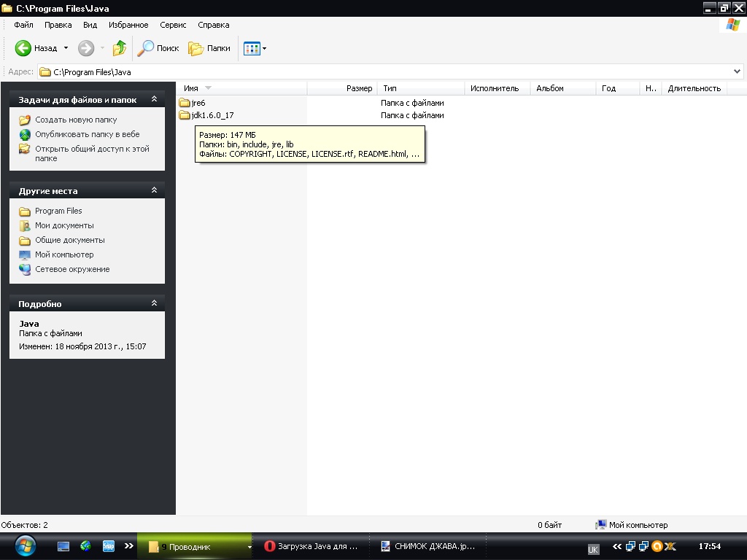The width and height of the screenshot is (747, 560).
Task: Click the publish to web globe icon
Action: 25,134
